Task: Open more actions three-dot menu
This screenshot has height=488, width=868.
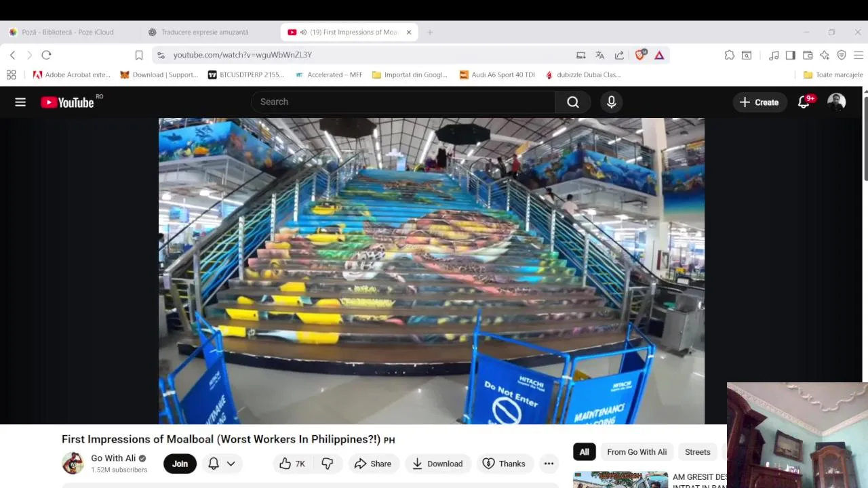Action: (x=549, y=464)
